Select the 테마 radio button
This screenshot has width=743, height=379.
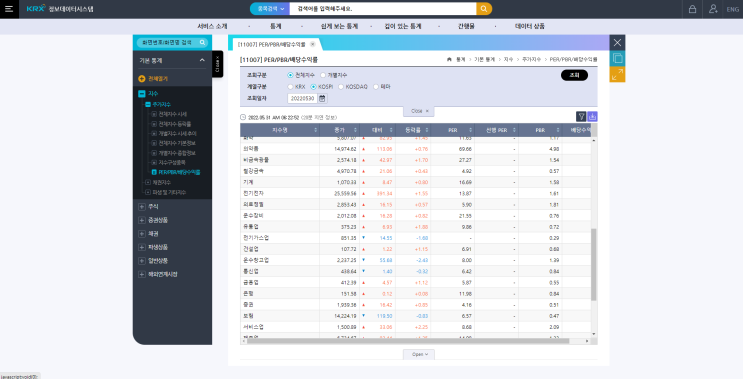click(x=376, y=87)
